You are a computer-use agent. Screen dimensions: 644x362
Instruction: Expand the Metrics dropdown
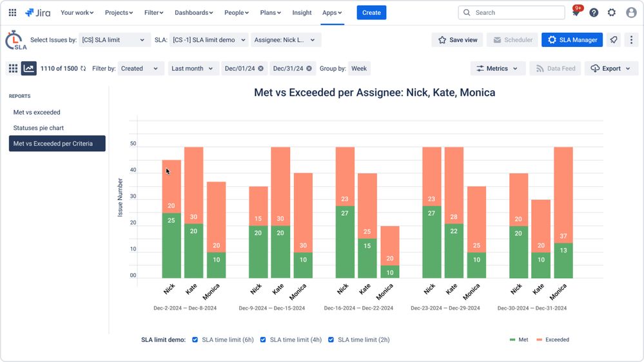[498, 68]
